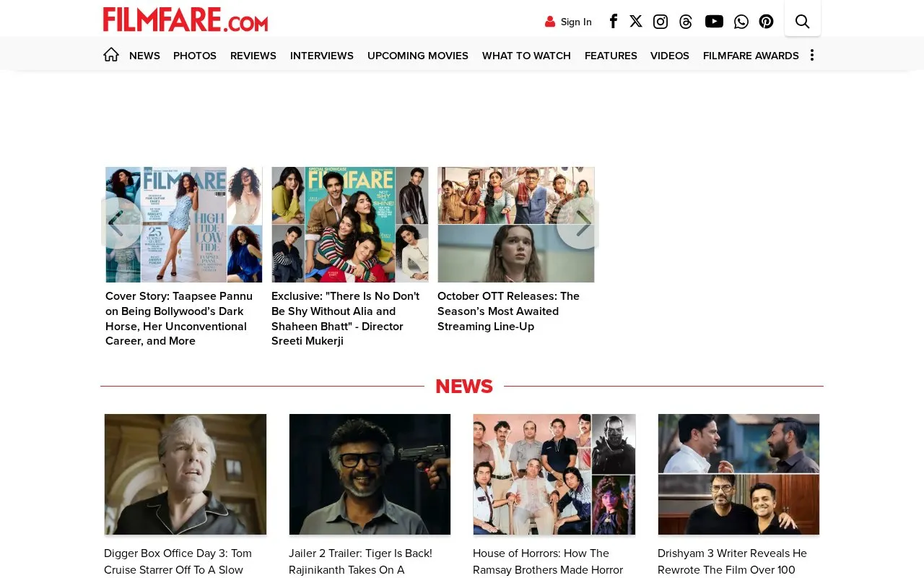Open the Pinterest icon
The height and width of the screenshot is (578, 924).
coord(766,22)
